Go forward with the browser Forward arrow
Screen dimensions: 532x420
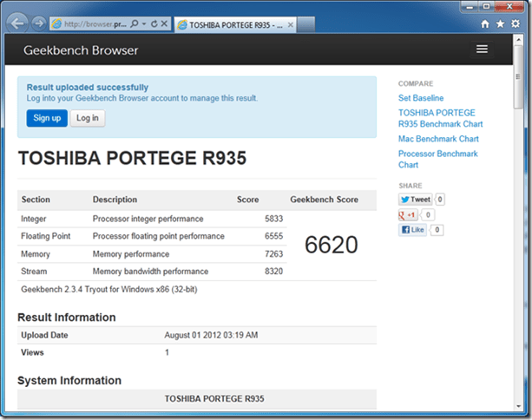[x=39, y=23]
